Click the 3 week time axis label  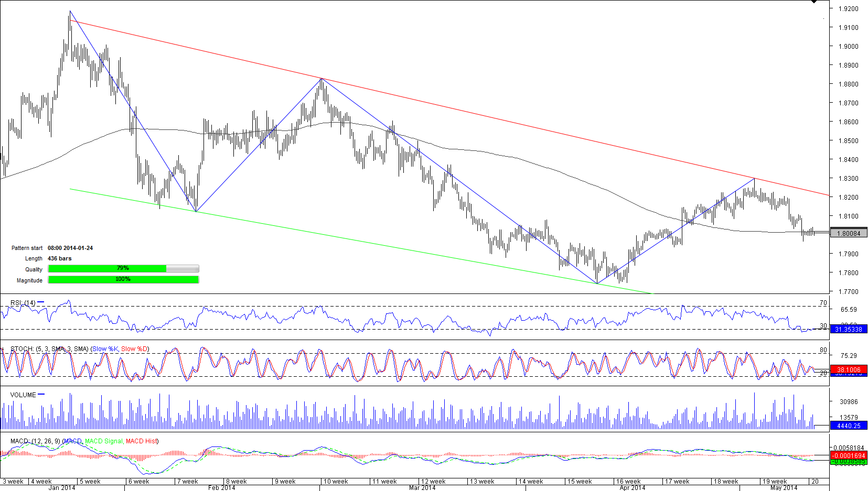(14, 482)
